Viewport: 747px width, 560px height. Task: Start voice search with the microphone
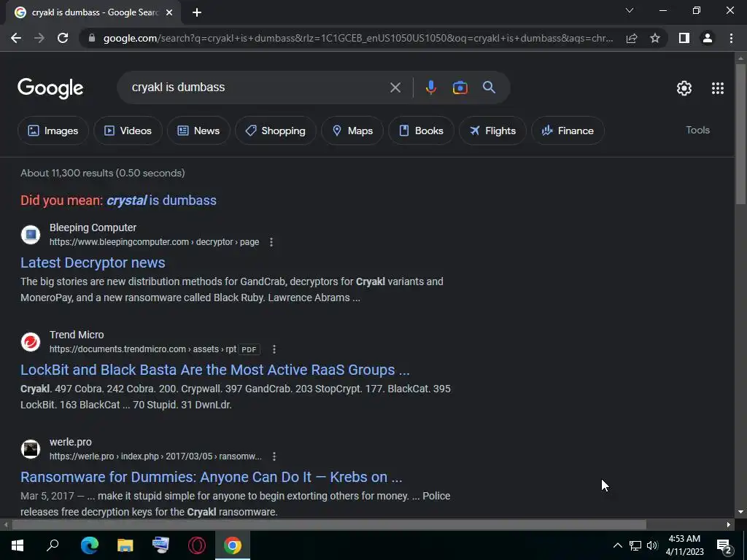430,87
